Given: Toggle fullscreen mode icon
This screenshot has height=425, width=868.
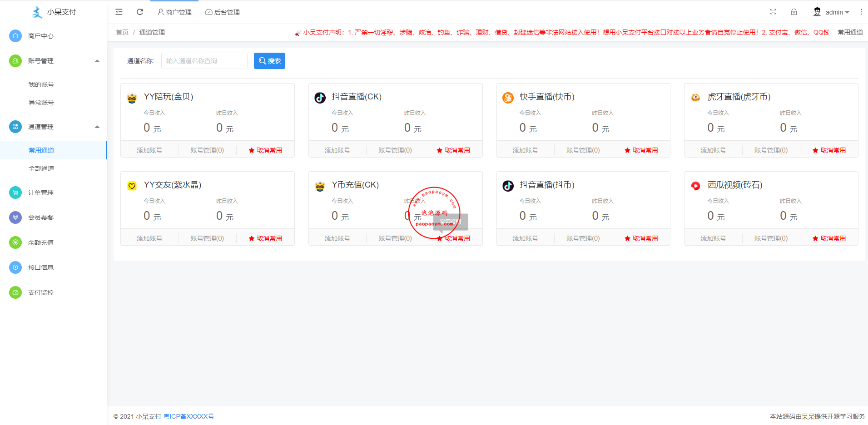Looking at the screenshot, I should pyautogui.click(x=773, y=12).
